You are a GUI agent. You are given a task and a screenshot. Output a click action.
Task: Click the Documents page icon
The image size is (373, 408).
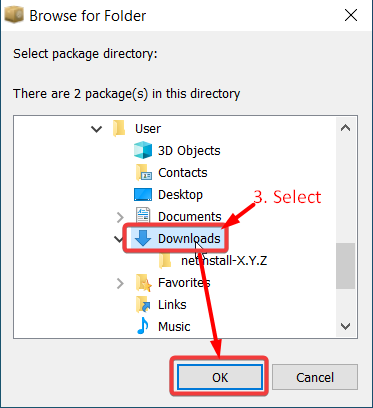click(143, 216)
